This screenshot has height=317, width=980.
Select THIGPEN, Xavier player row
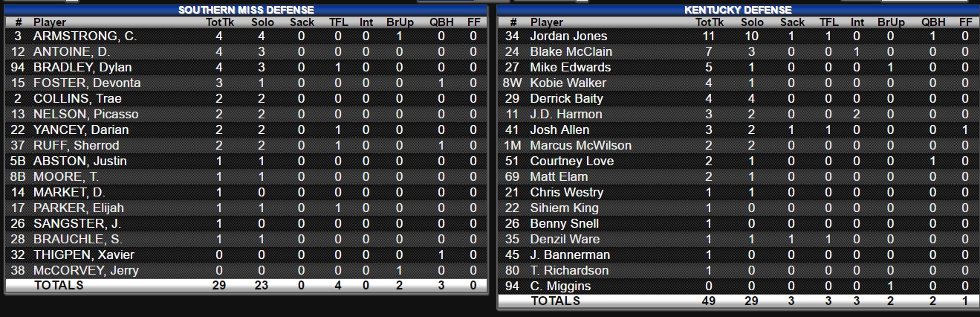pyautogui.click(x=246, y=254)
